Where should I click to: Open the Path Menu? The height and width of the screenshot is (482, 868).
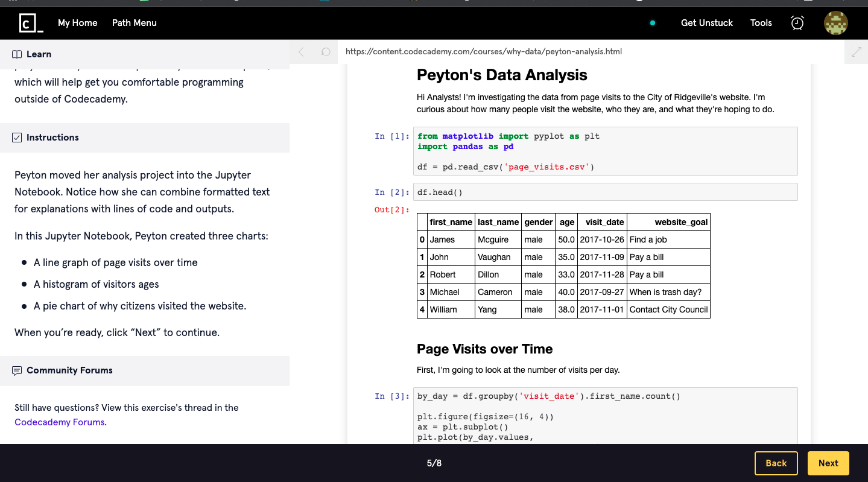pyautogui.click(x=134, y=23)
